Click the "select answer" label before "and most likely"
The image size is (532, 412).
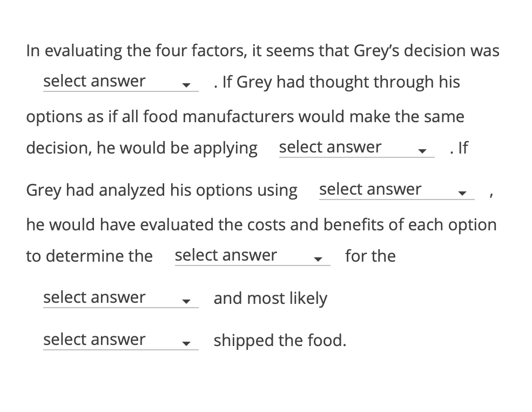pos(95,297)
